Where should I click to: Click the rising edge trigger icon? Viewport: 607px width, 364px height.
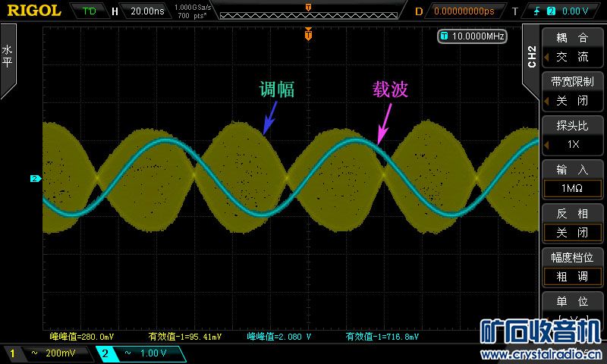536,11
